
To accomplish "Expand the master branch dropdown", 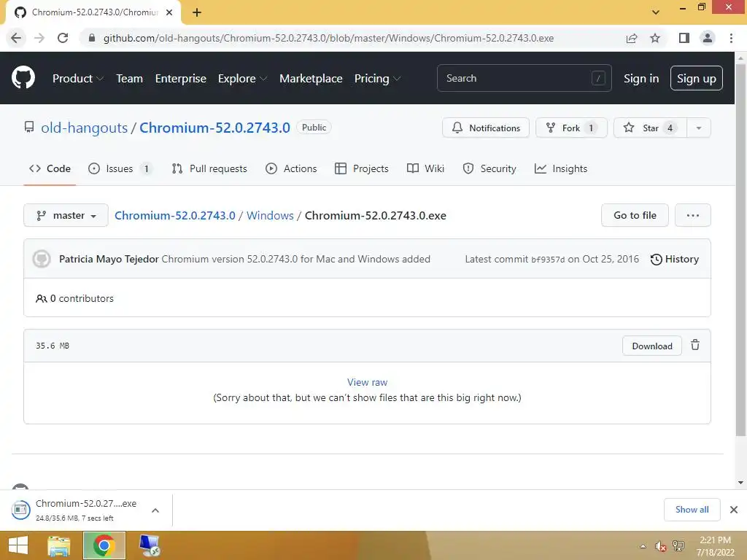I will (x=66, y=215).
